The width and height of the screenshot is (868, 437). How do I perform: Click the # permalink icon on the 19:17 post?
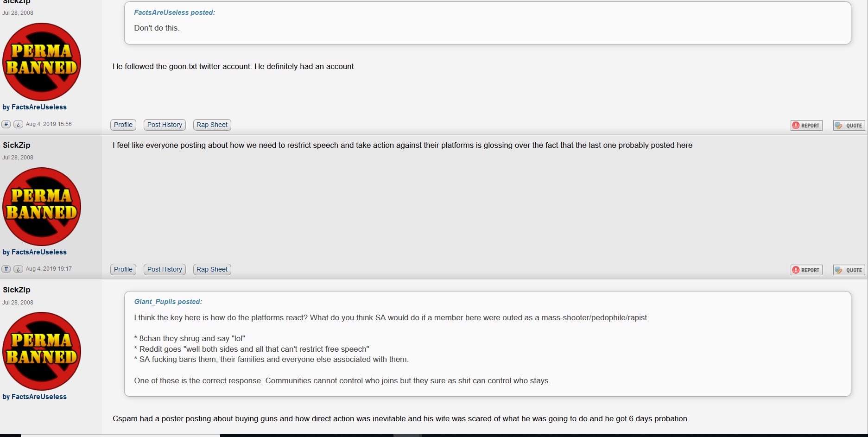pyautogui.click(x=6, y=269)
